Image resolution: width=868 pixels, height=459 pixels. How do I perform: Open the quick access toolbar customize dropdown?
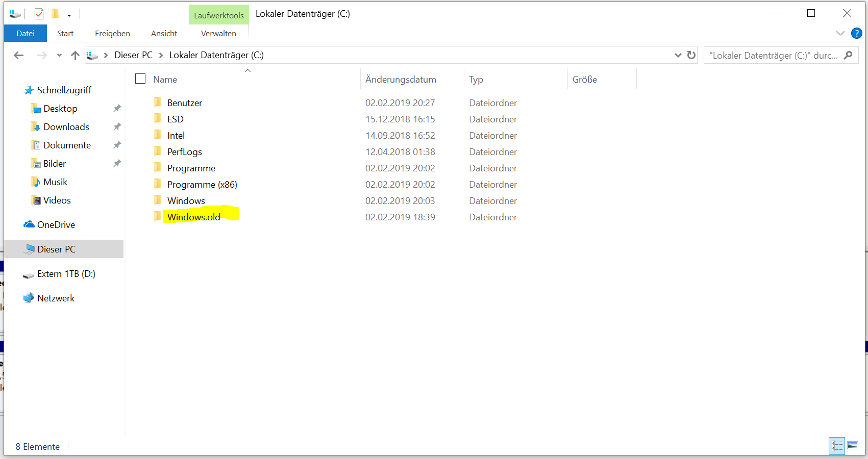(x=69, y=15)
